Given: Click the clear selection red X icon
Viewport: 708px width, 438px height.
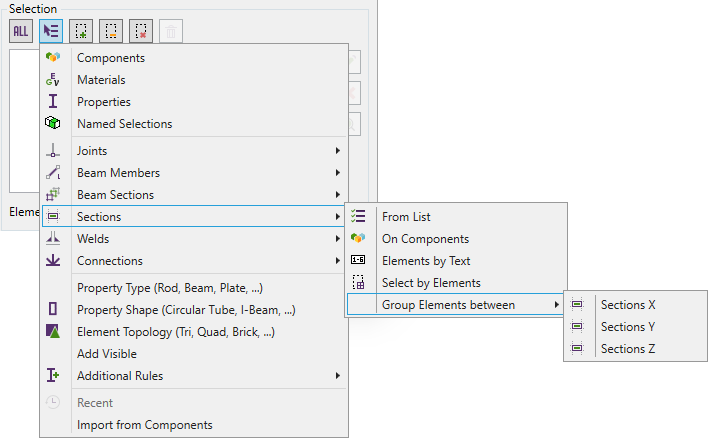Looking at the screenshot, I should [x=142, y=31].
